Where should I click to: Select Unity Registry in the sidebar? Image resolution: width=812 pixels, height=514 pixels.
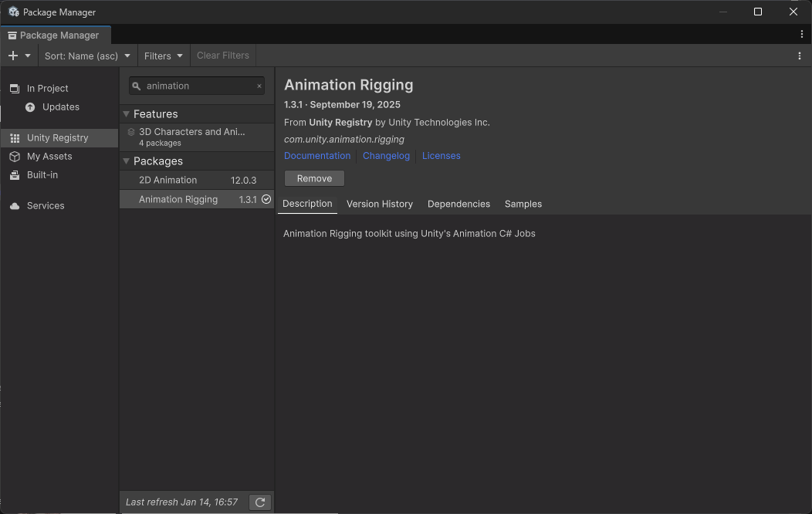59,138
